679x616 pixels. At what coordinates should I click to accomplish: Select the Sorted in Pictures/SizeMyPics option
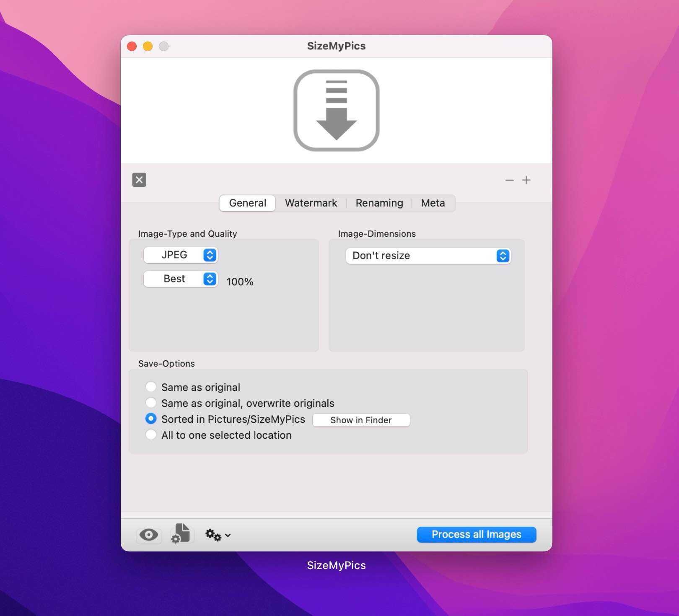tap(151, 419)
